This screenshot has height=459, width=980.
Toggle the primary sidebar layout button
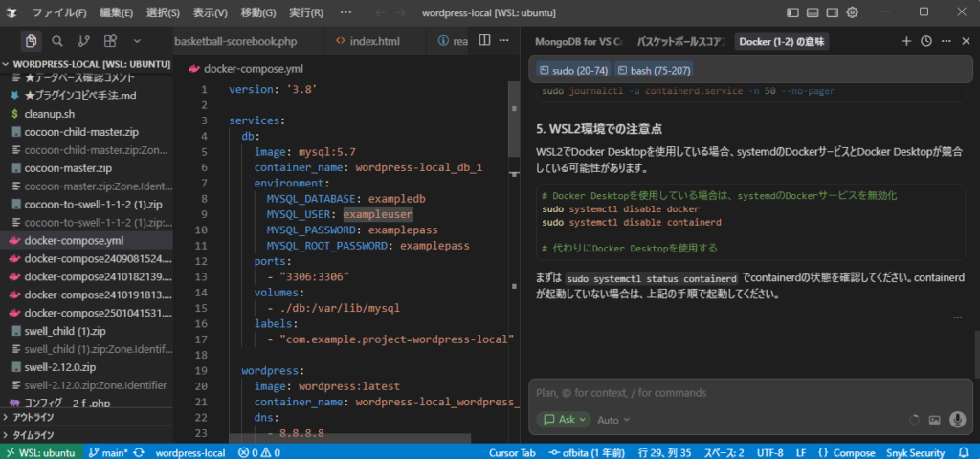[792, 12]
